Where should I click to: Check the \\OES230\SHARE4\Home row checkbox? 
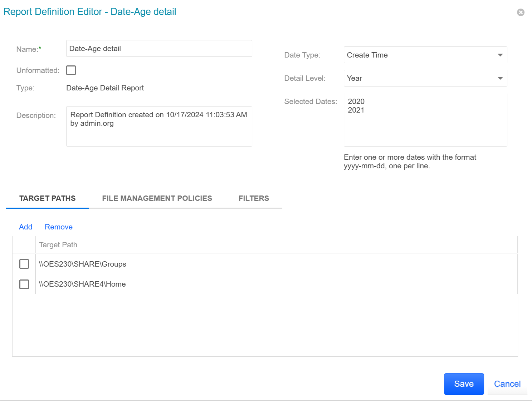pos(24,284)
